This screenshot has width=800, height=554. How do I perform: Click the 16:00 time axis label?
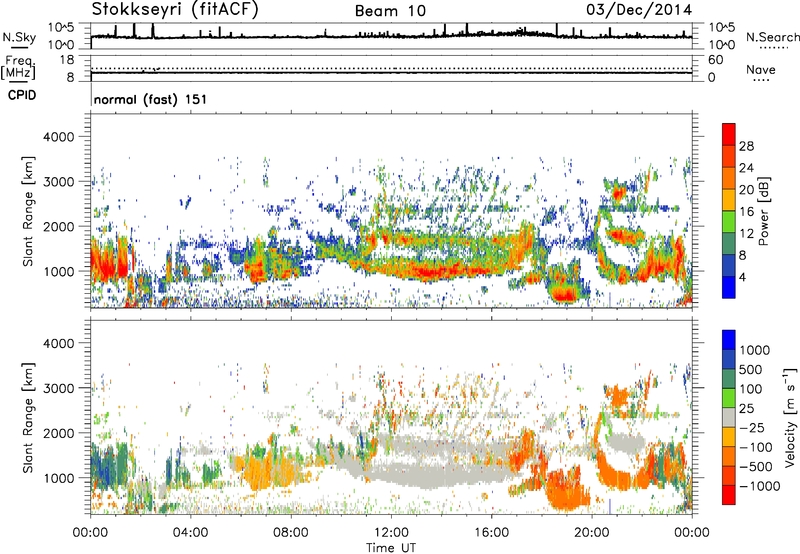pos(491,533)
